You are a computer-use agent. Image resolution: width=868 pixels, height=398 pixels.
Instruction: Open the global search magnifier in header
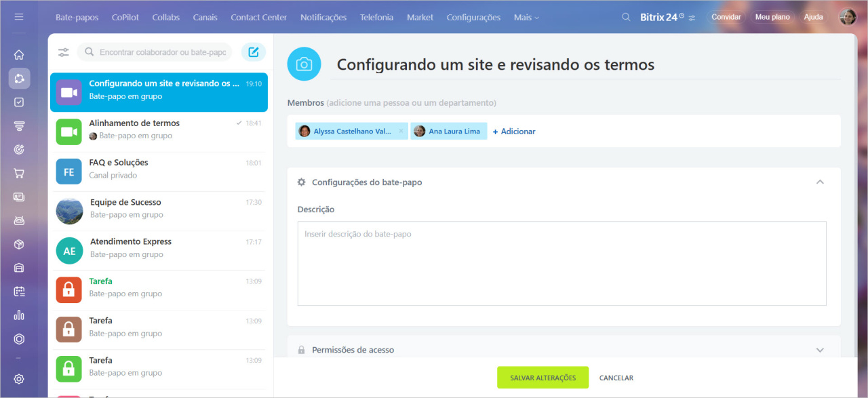pos(626,17)
